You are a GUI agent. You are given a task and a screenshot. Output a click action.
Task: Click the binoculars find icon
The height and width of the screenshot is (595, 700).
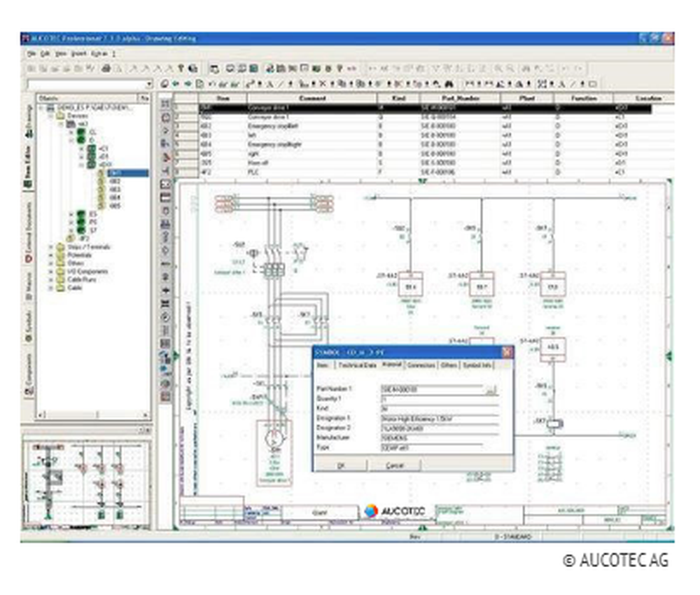[449, 83]
